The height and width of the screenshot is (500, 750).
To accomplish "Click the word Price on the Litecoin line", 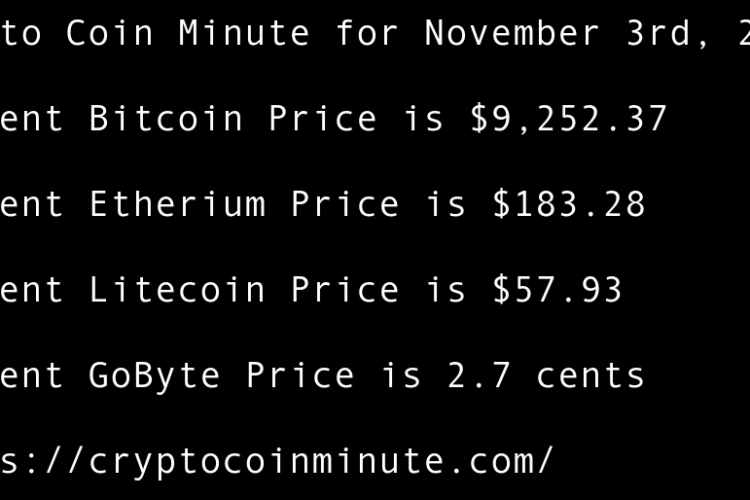I will [x=345, y=290].
